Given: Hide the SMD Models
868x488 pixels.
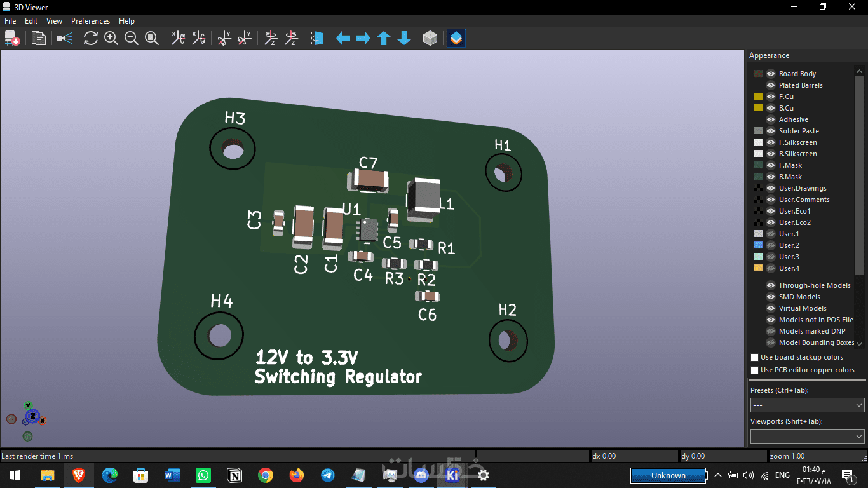Looking at the screenshot, I should (771, 297).
